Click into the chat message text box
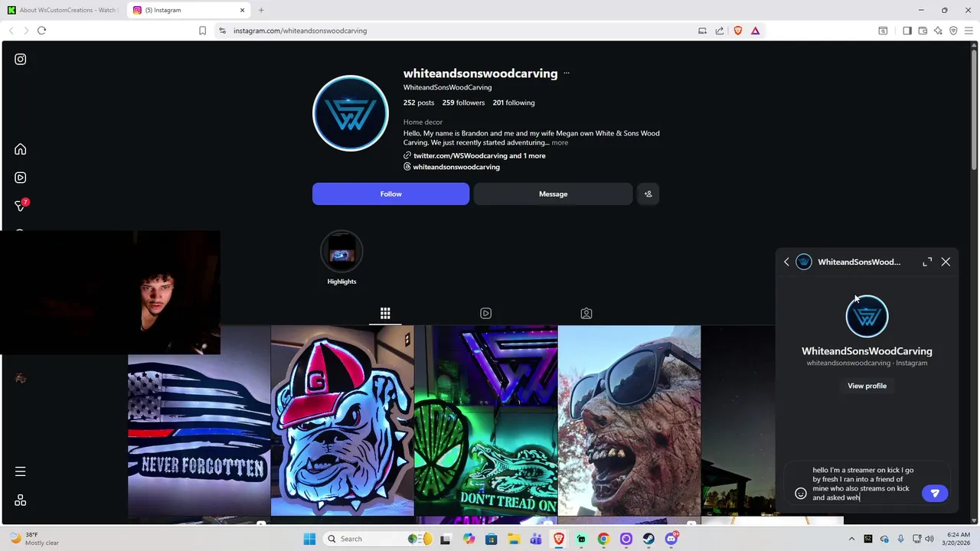This screenshot has height=551, width=980. pyautogui.click(x=864, y=484)
